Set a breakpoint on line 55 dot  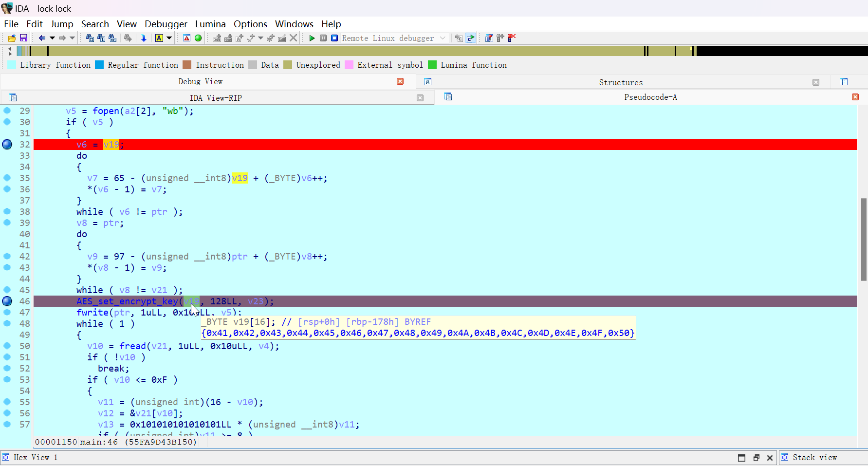coord(7,402)
